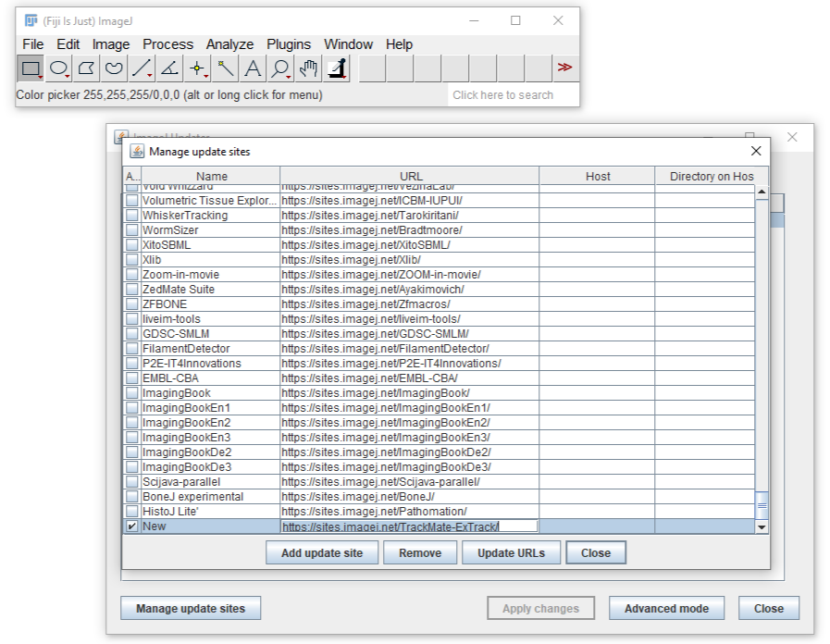This screenshot has width=830, height=644.
Task: Click scrollbar down arrow in sites table
Action: click(762, 527)
